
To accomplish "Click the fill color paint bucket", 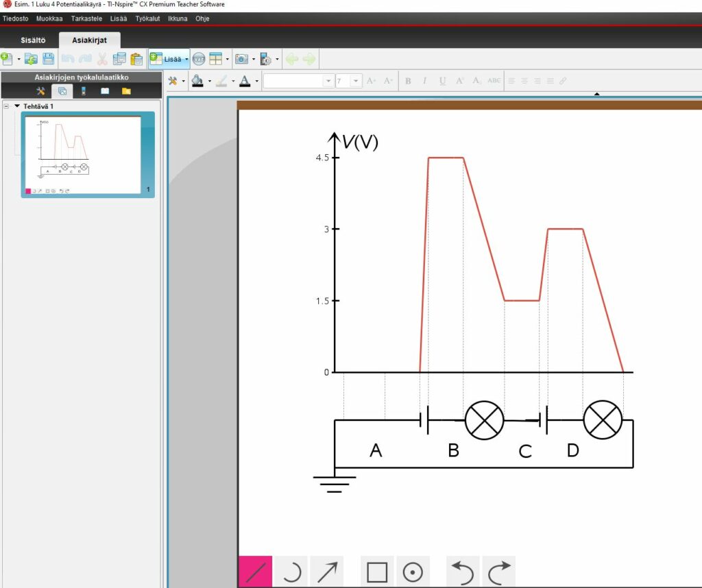I will coord(197,81).
